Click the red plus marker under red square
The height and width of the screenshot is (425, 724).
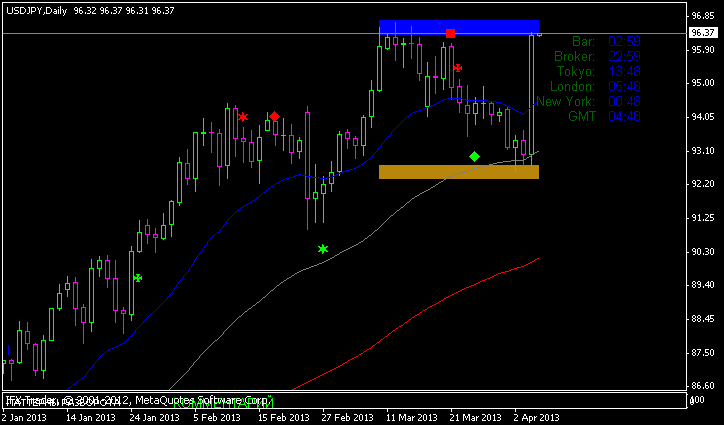[457, 68]
